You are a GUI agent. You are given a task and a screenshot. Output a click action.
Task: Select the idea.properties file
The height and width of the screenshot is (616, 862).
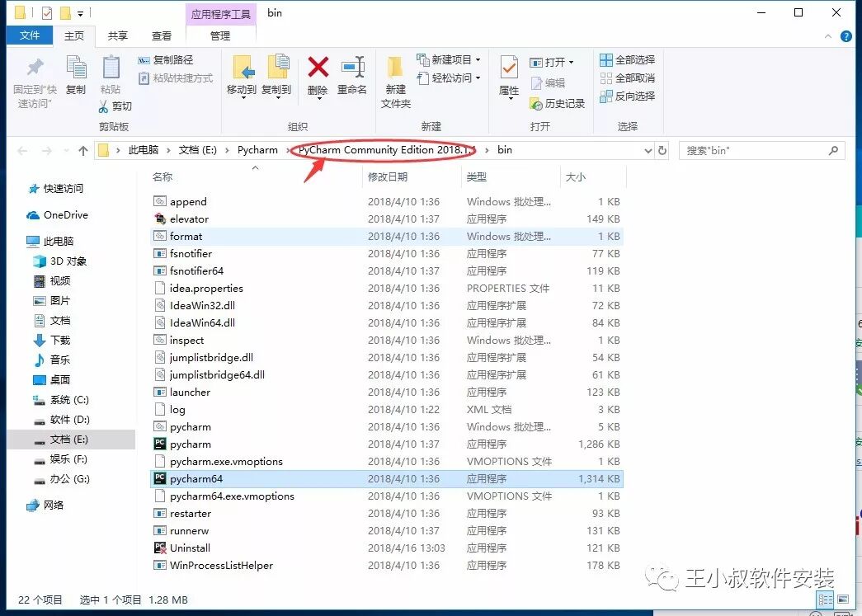tap(387, 288)
